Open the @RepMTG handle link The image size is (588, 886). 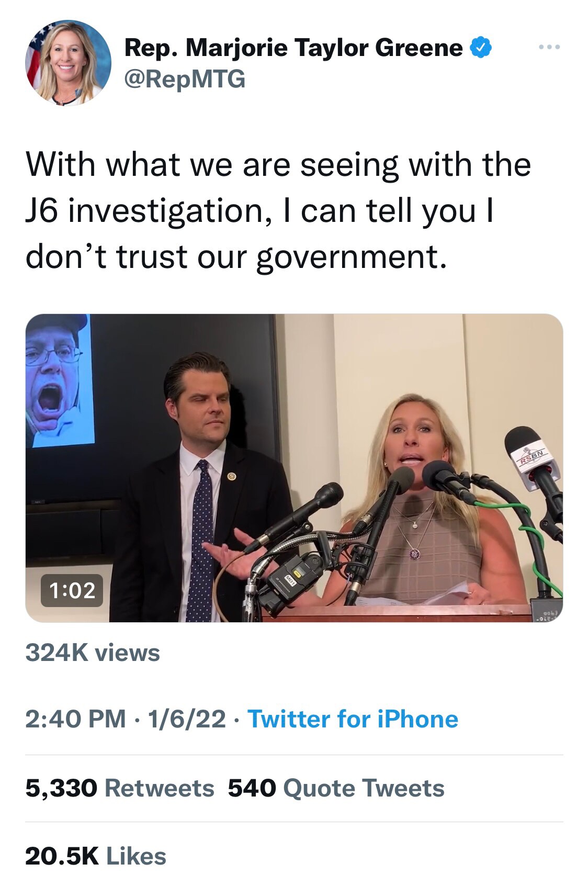point(185,80)
